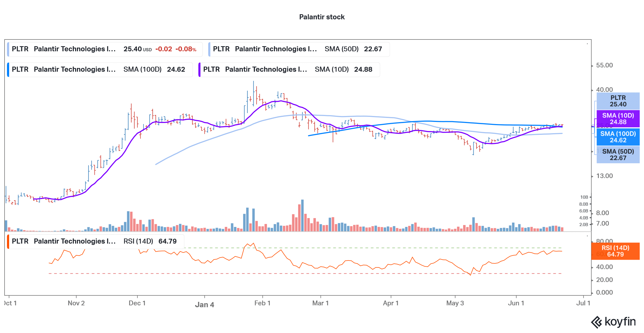The height and width of the screenshot is (333, 644).
Task: Click the 25.40 USD price value in legend
Action: [137, 49]
